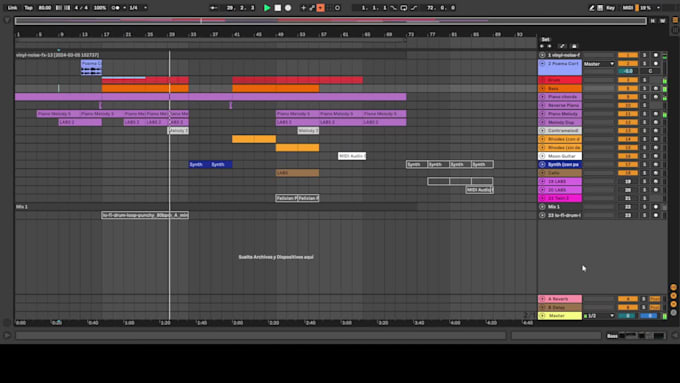Click the highlighted orange Re-enable Automation button
Image resolution: width=680 pixels, height=383 pixels.
pos(320,8)
